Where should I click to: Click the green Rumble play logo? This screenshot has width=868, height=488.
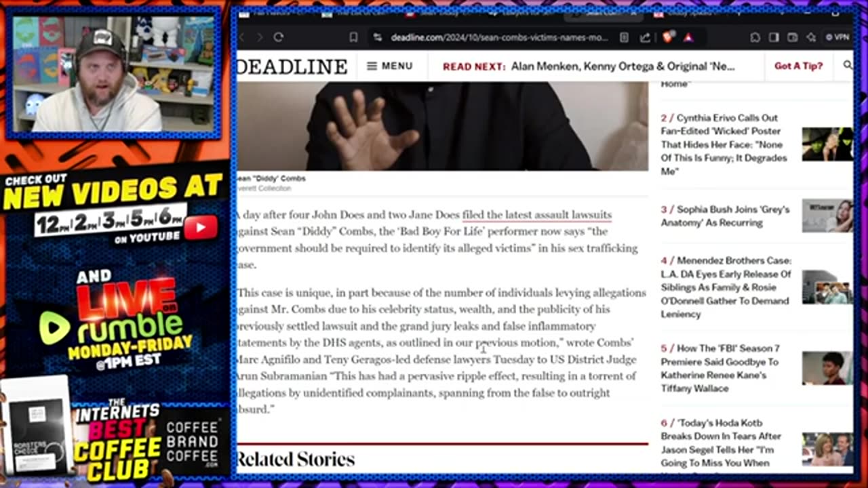click(x=54, y=328)
